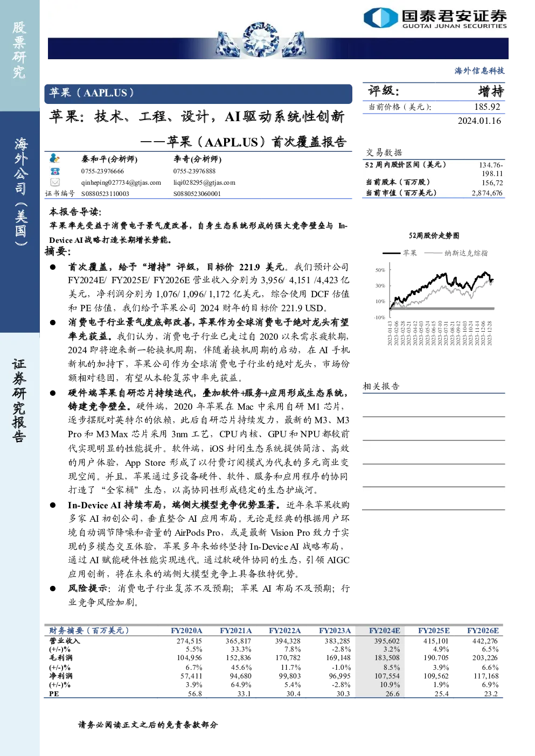Click the 海外公司（美国）sidebar label

20,191
